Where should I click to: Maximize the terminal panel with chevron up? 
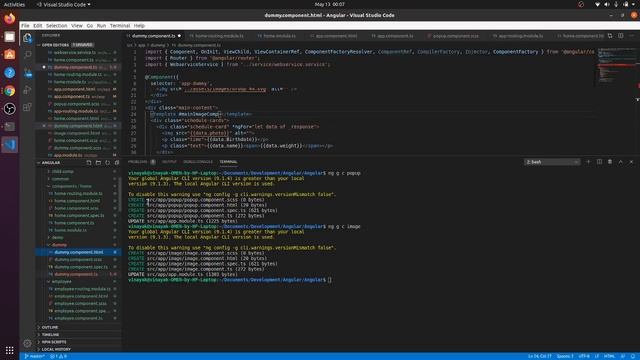[x=620, y=162]
